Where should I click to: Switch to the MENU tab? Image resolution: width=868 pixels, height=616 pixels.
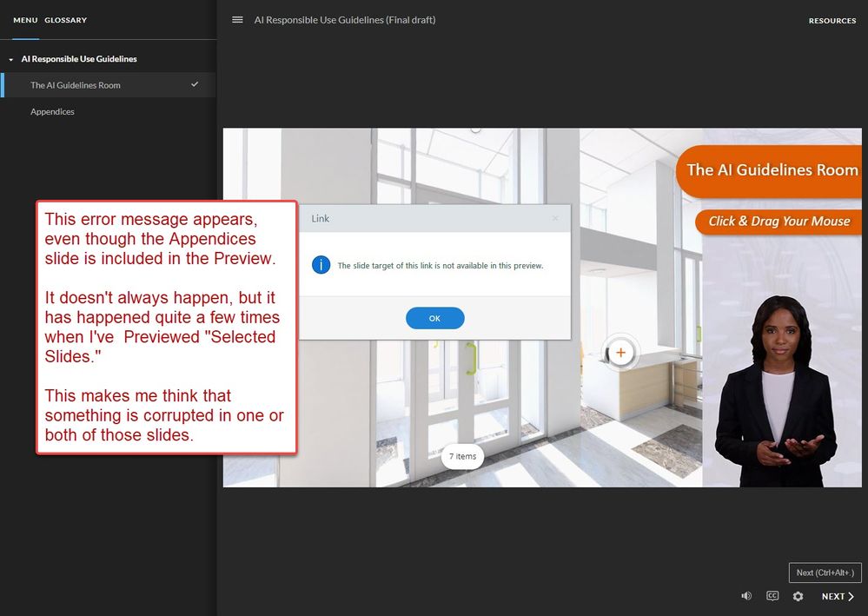tap(25, 20)
